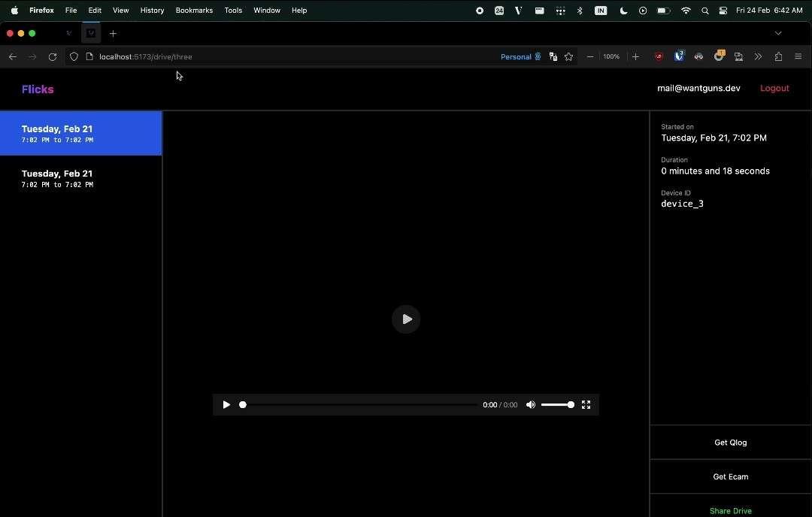Viewport: 812px width, 517px height.
Task: Open the uBlock Origin extension icon
Action: [659, 56]
